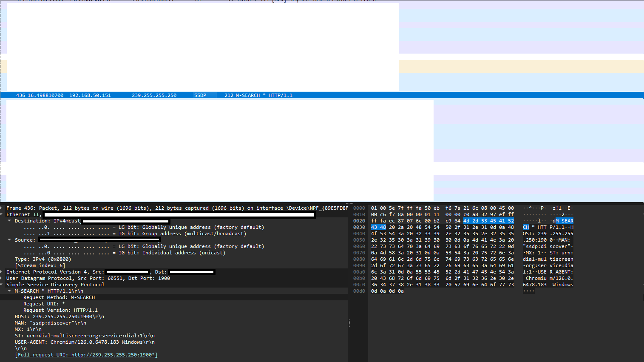The height and width of the screenshot is (362, 644).
Task: Expand the Internet Protocol Version 4 arrow
Action: (x=2, y=272)
